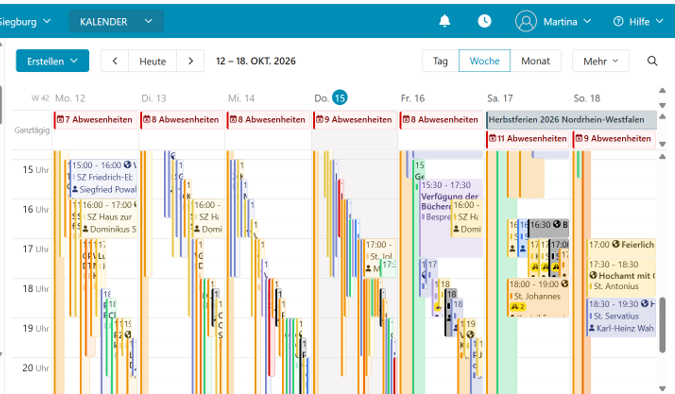Open Monday 15:00 - 16:00 SZ Friedrich event

[x=104, y=178]
